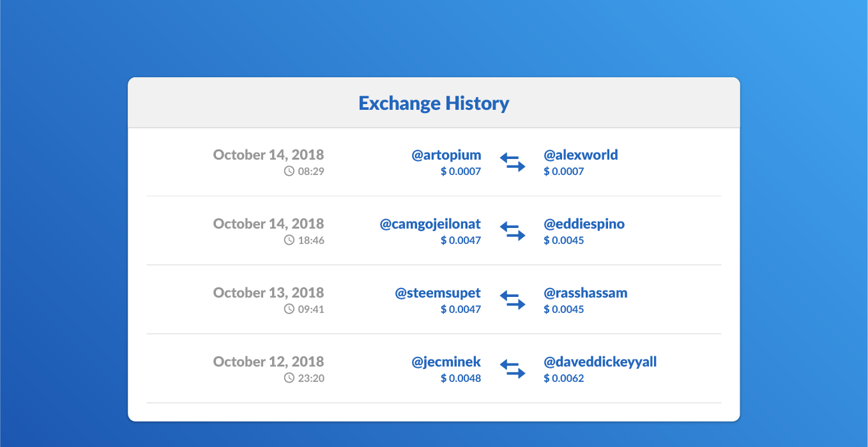Click the swap arrows icon beside @steemsupet
Screen dimensions: 868x447
tap(512, 300)
